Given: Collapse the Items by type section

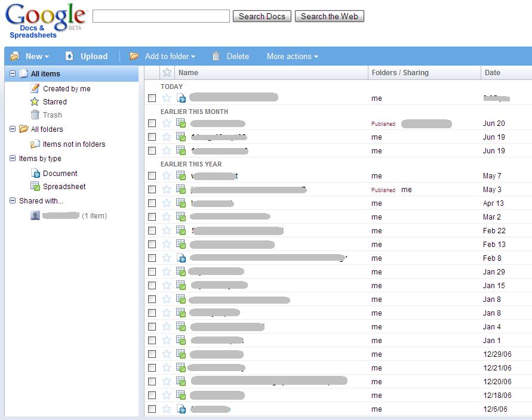Looking at the screenshot, I should click(13, 158).
